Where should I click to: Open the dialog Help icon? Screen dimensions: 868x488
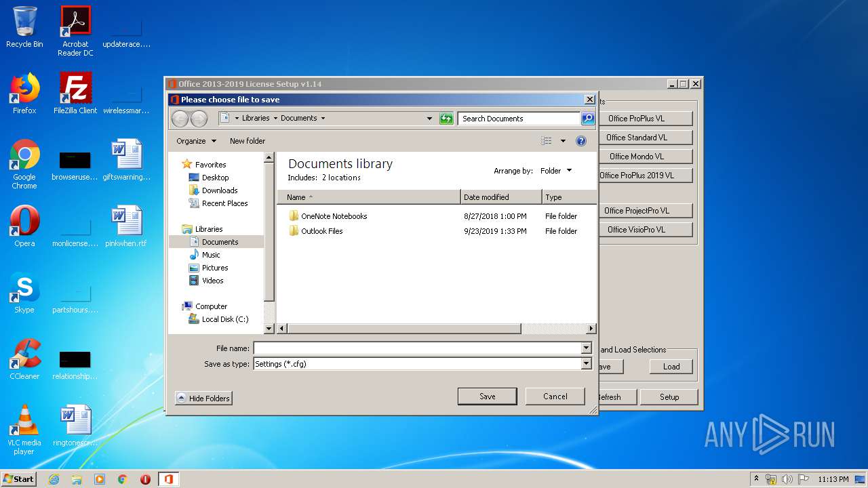(581, 141)
